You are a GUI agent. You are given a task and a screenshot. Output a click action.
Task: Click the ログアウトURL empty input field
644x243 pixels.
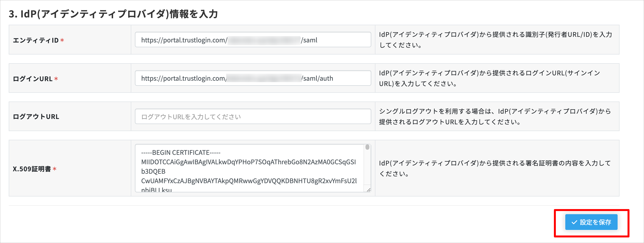[253, 116]
